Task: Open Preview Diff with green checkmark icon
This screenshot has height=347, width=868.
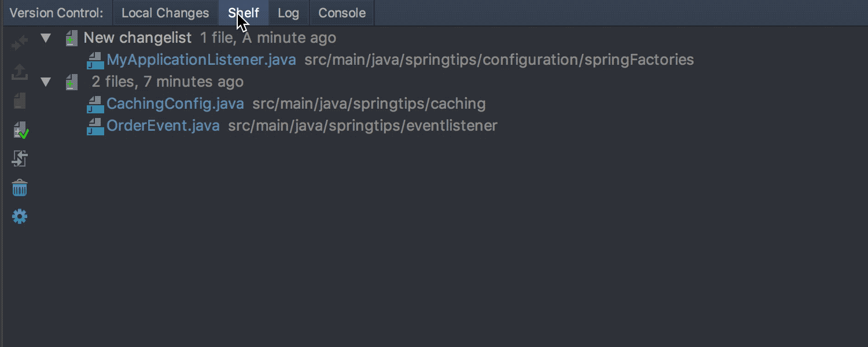Action: 19,130
